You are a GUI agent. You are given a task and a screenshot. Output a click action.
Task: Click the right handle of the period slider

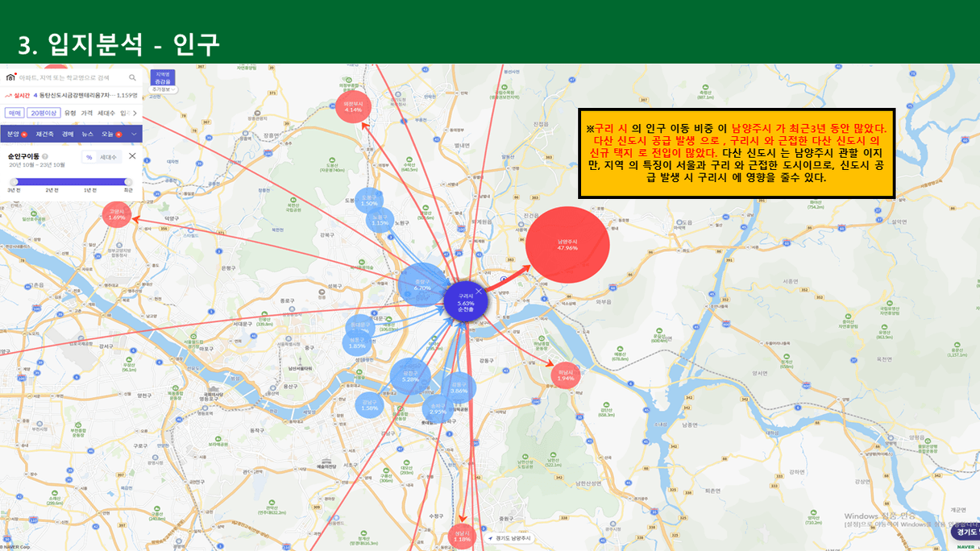129,182
